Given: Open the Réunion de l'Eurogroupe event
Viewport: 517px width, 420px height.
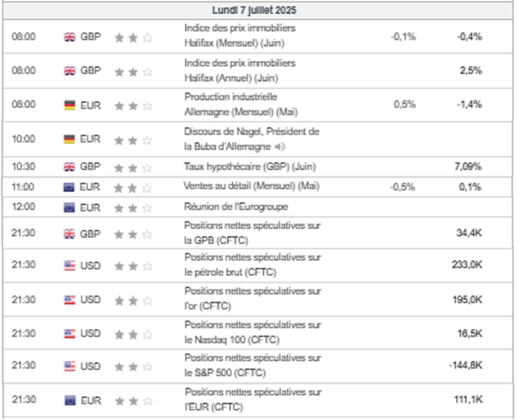Looking at the screenshot, I should pos(236,207).
